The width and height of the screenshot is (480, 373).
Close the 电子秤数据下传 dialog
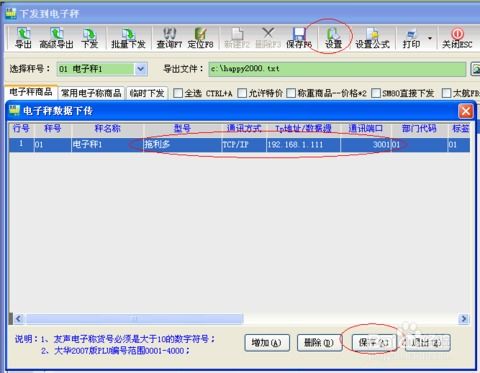[x=466, y=111]
